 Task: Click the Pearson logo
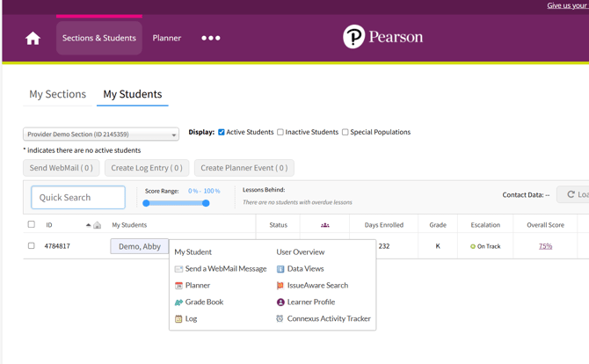382,37
